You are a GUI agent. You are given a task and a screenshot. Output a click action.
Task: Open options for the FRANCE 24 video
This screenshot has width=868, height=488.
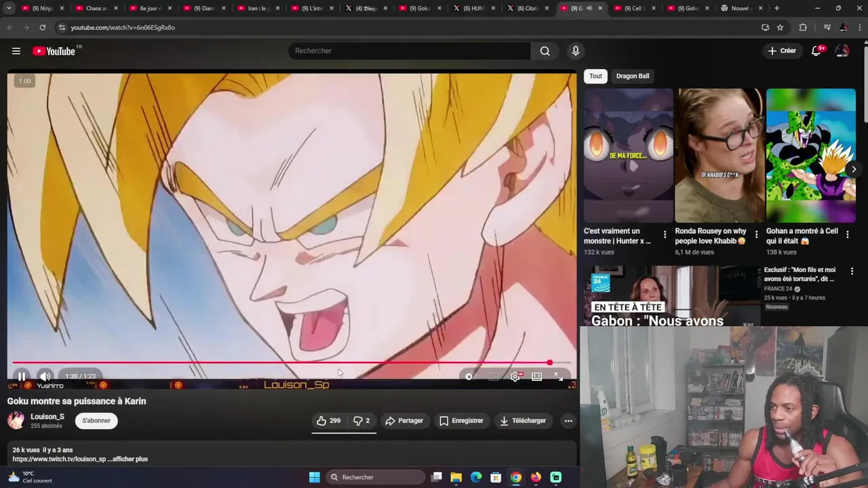[x=852, y=271]
